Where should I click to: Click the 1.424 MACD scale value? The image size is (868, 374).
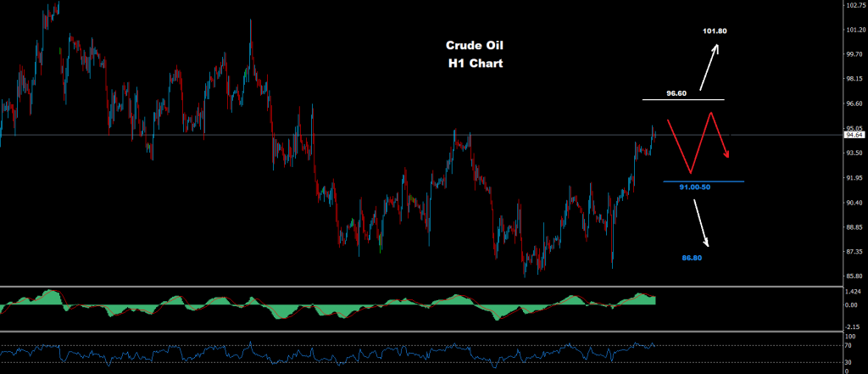[x=853, y=292]
